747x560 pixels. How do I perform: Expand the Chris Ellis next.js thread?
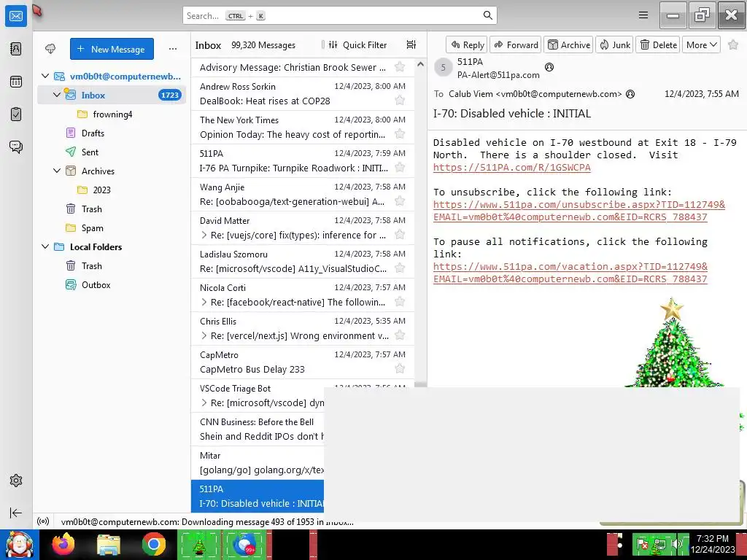pos(204,335)
